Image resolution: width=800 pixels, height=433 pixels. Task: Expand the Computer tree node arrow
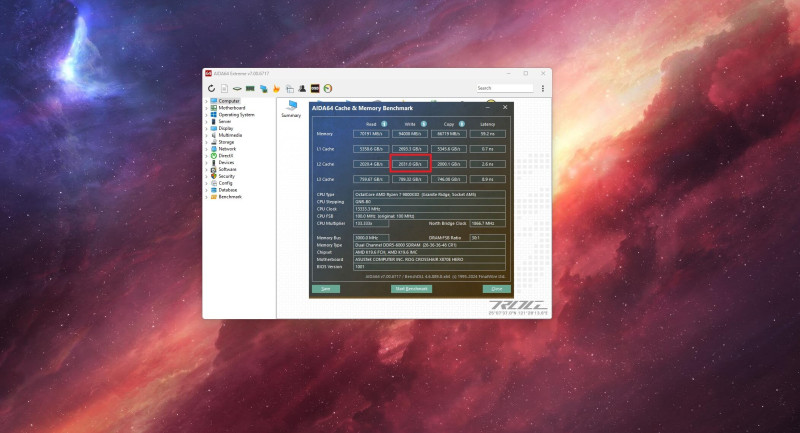pyautogui.click(x=207, y=101)
